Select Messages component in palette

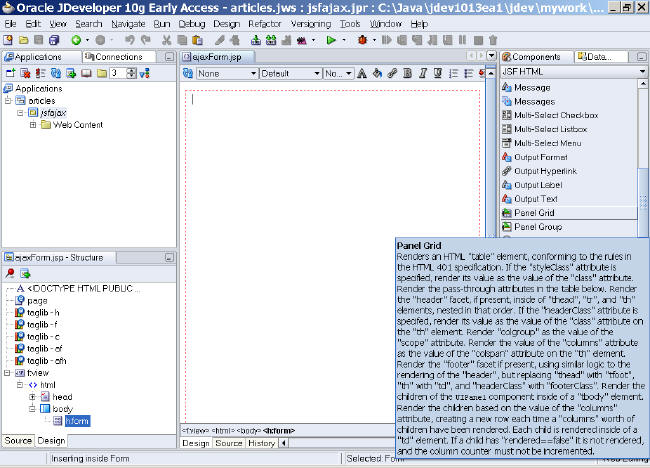pyautogui.click(x=569, y=102)
